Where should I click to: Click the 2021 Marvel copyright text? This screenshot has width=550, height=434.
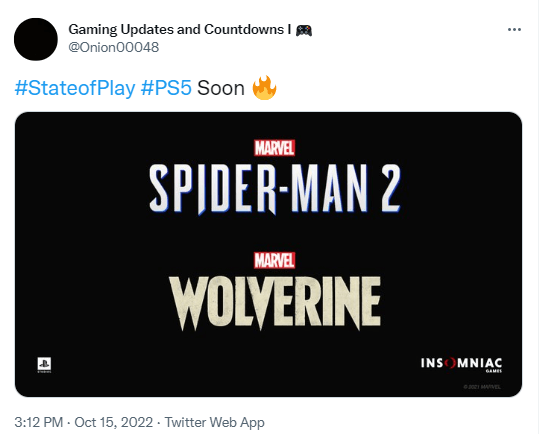pos(482,387)
